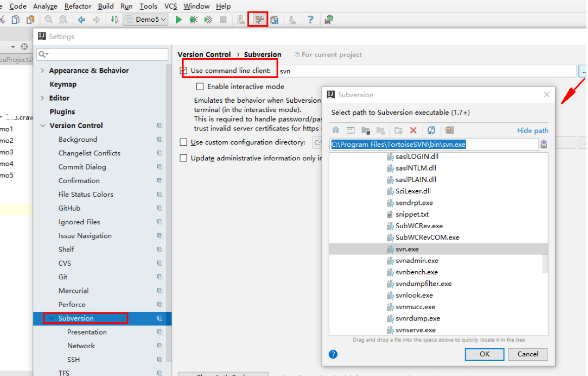The width and height of the screenshot is (588, 376).
Task: Select svnserve.exe in the file list
Action: pos(416,330)
